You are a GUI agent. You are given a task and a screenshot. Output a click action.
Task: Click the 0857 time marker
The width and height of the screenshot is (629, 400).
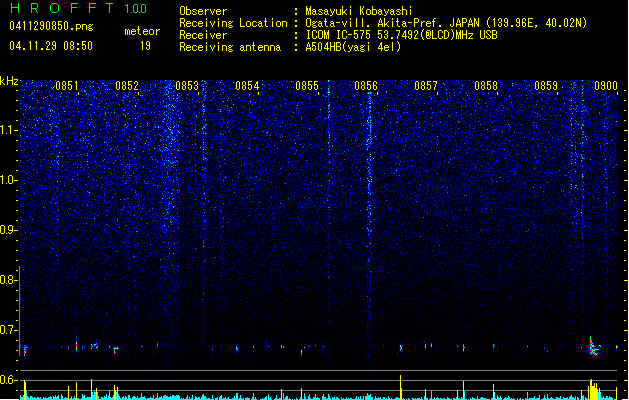[426, 86]
